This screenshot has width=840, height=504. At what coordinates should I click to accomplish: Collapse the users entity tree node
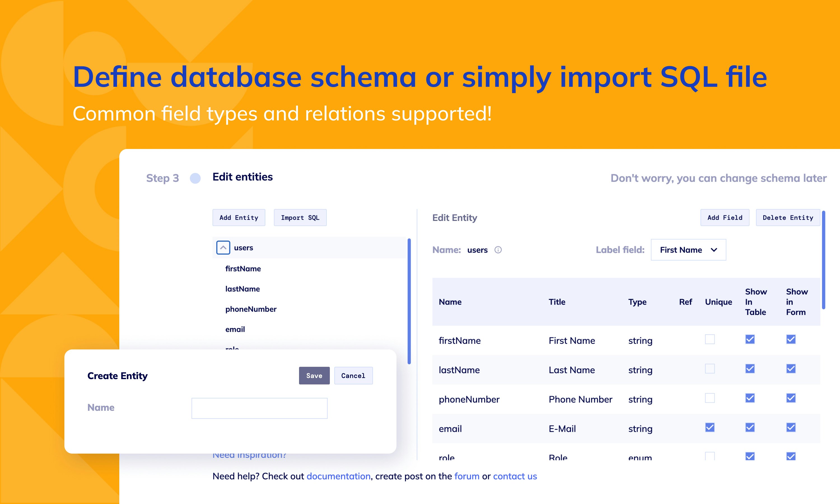[x=223, y=248]
